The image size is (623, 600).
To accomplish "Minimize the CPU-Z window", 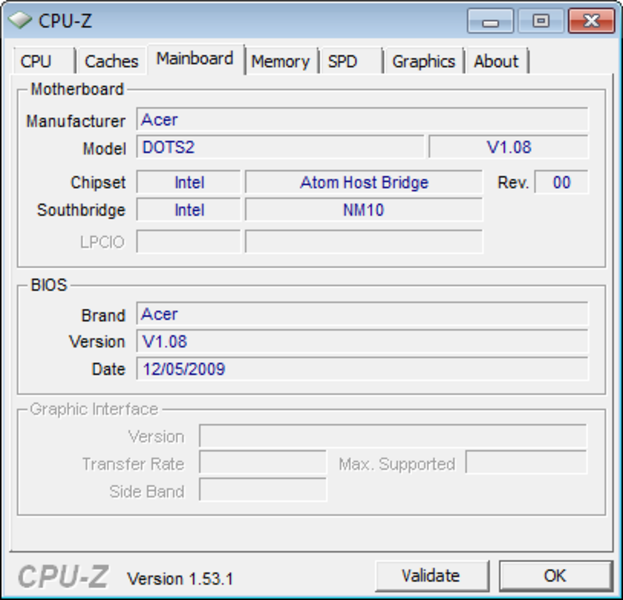I will (x=490, y=21).
